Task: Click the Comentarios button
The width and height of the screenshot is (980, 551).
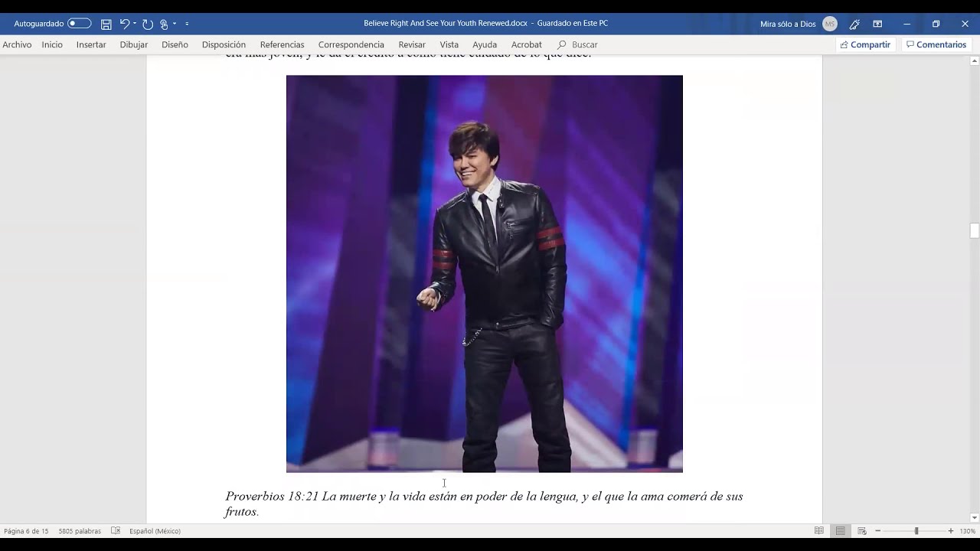Action: click(x=936, y=44)
